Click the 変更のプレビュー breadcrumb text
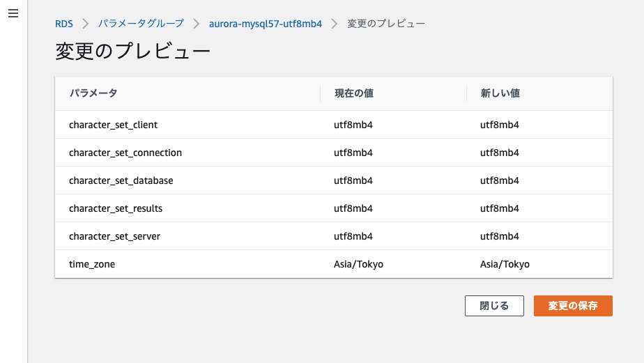Image resolution: width=644 pixels, height=363 pixels. coord(386,24)
